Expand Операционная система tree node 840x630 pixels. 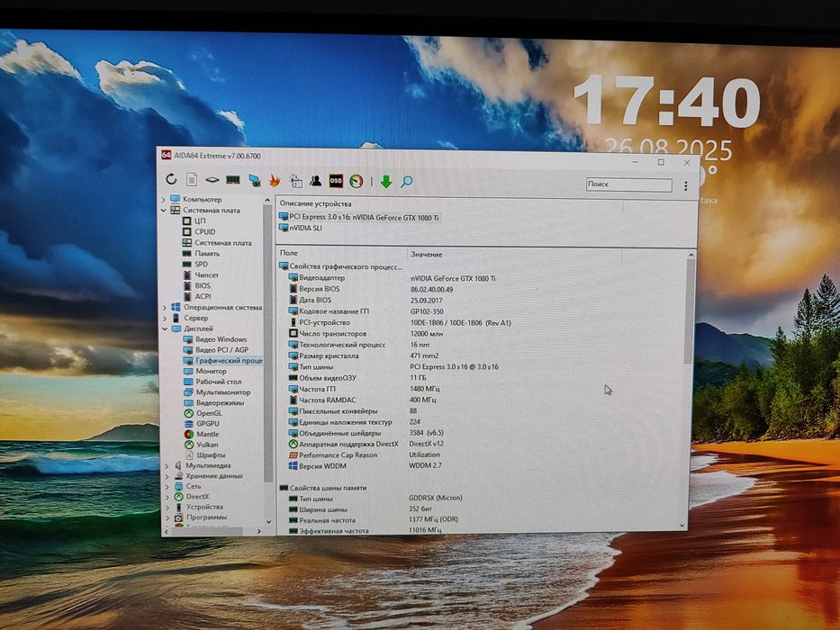164,308
